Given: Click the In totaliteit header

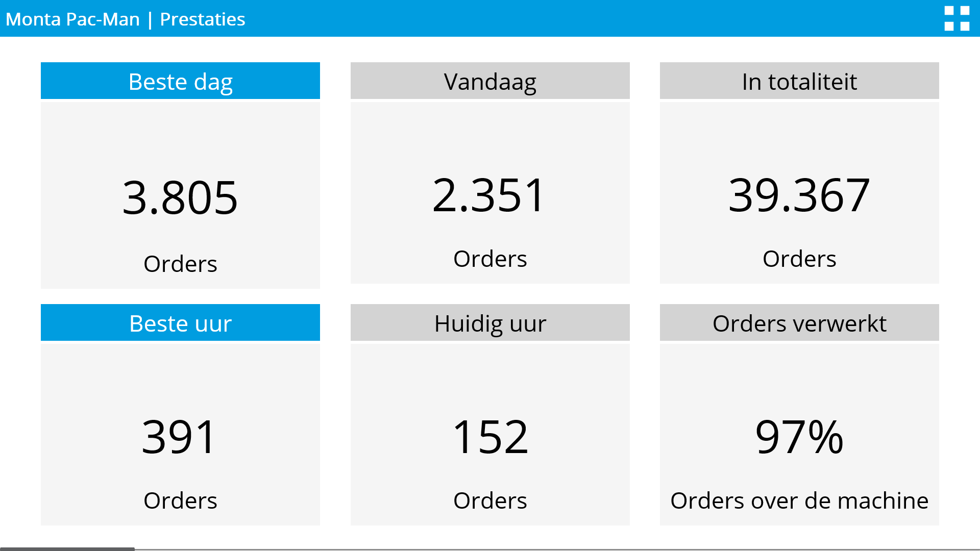Looking at the screenshot, I should [799, 81].
